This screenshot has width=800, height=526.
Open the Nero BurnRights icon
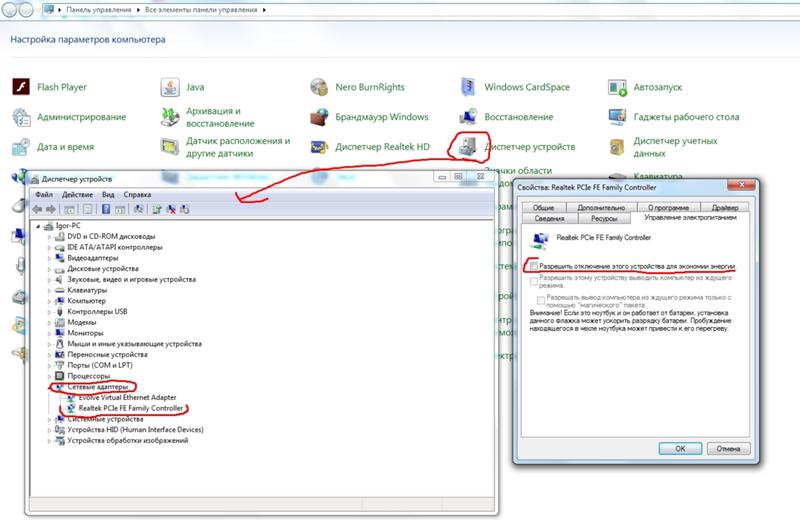coord(319,87)
